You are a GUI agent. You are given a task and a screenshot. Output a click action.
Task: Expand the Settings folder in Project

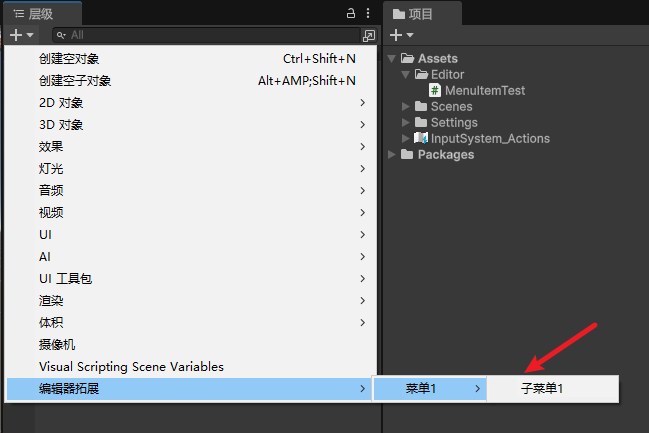point(405,123)
